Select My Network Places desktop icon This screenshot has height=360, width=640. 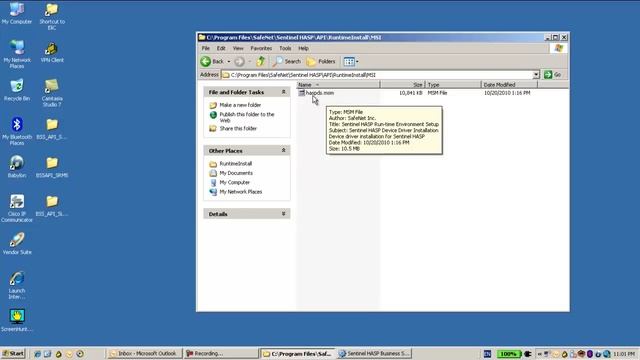click(17, 54)
